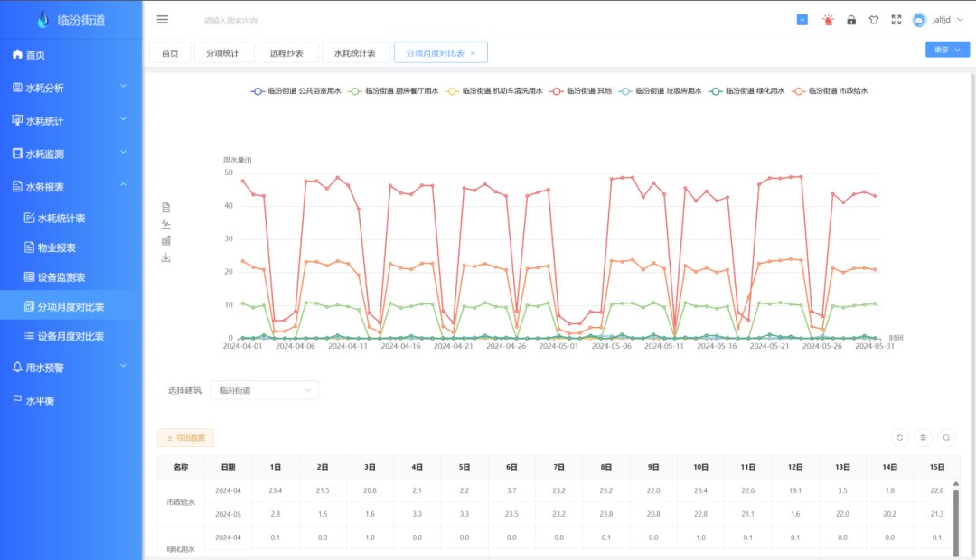976x560 pixels.
Task: Collapse sidebar using the hamburger menu icon
Action: tap(163, 20)
